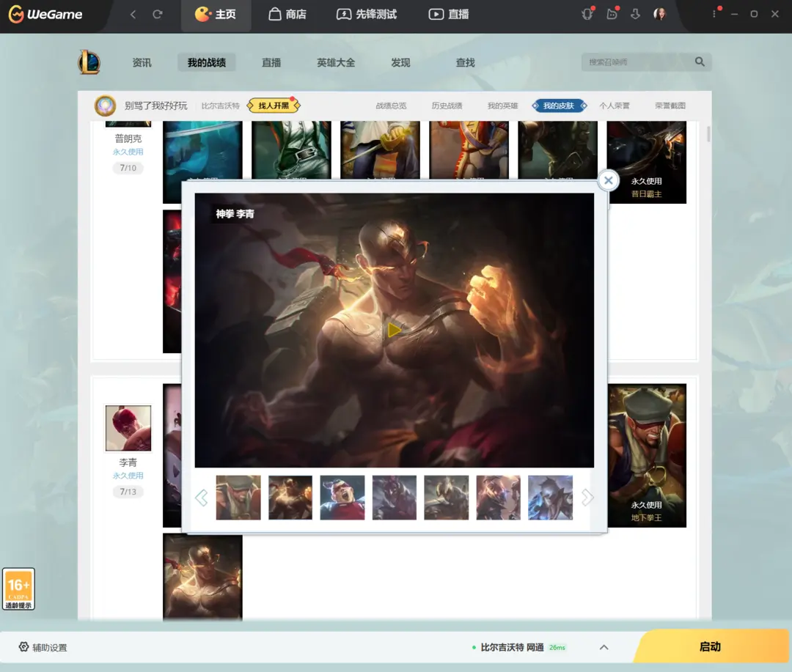Click the 比尔吉沃特 server label beside summoner name

coord(221,106)
